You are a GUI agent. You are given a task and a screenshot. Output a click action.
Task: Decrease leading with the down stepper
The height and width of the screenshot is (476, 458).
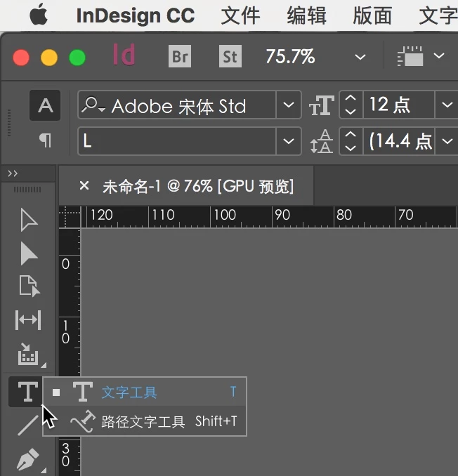click(351, 148)
